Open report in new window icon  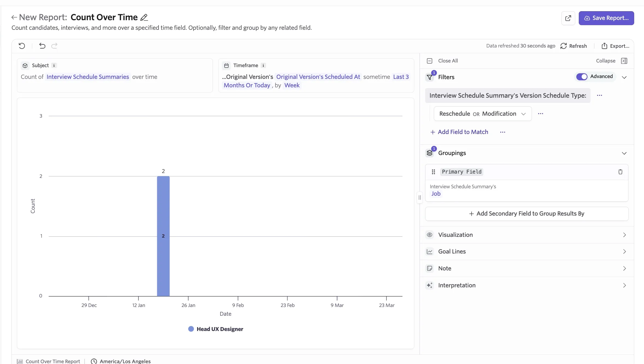coord(568,18)
